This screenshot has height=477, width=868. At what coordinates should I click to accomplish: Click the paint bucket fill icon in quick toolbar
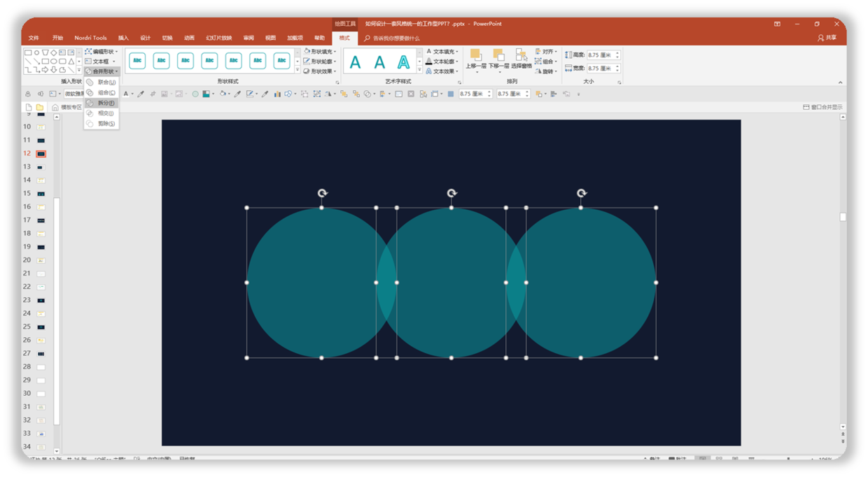click(x=223, y=94)
